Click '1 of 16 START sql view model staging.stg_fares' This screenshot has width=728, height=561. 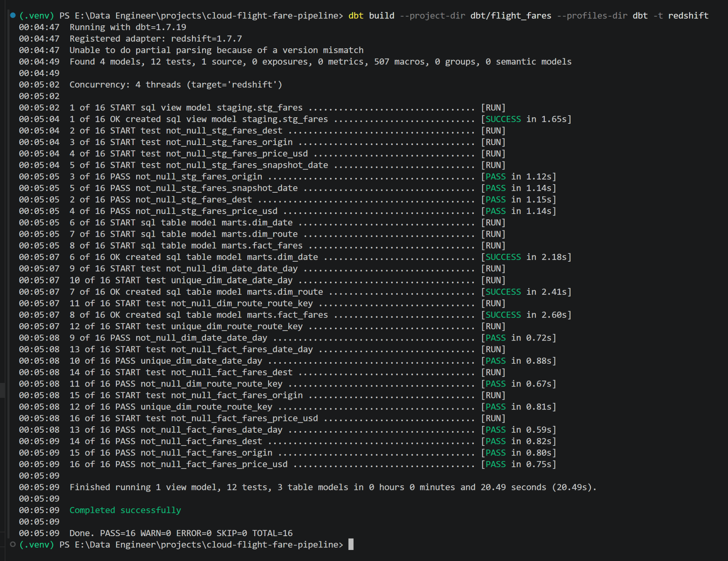(186, 107)
